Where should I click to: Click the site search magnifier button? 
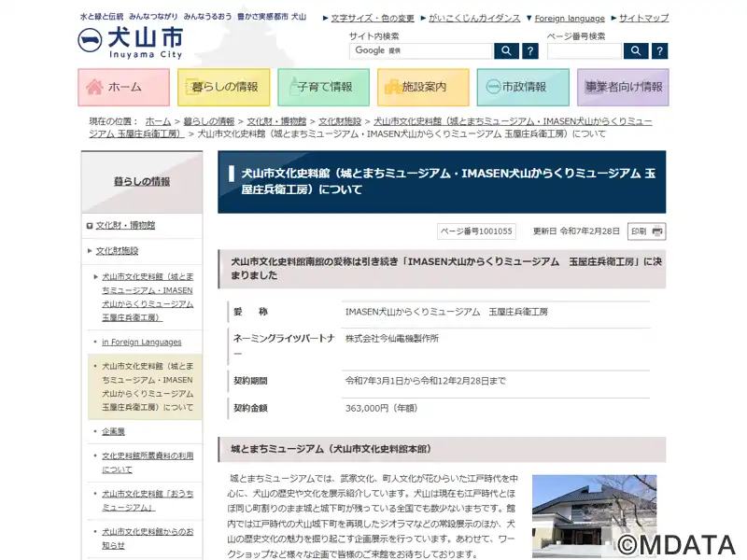[x=506, y=50]
